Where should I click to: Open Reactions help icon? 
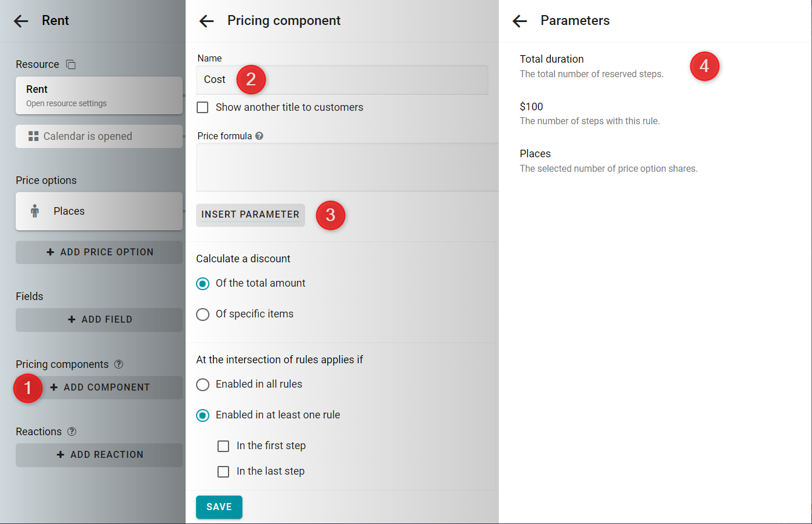point(72,432)
